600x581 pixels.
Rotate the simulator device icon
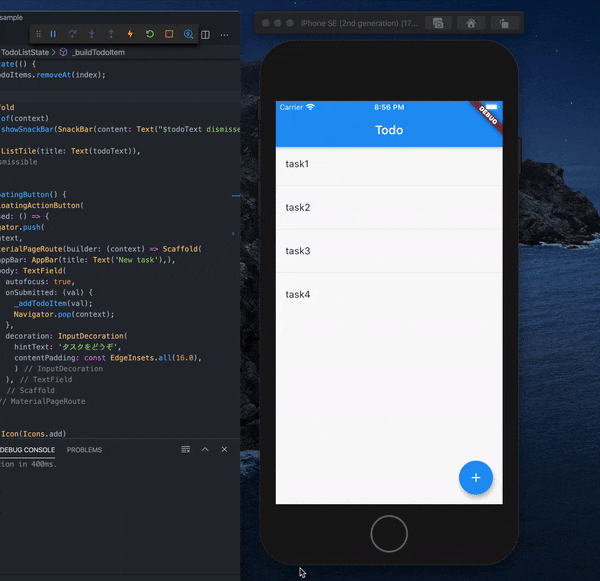(504, 23)
